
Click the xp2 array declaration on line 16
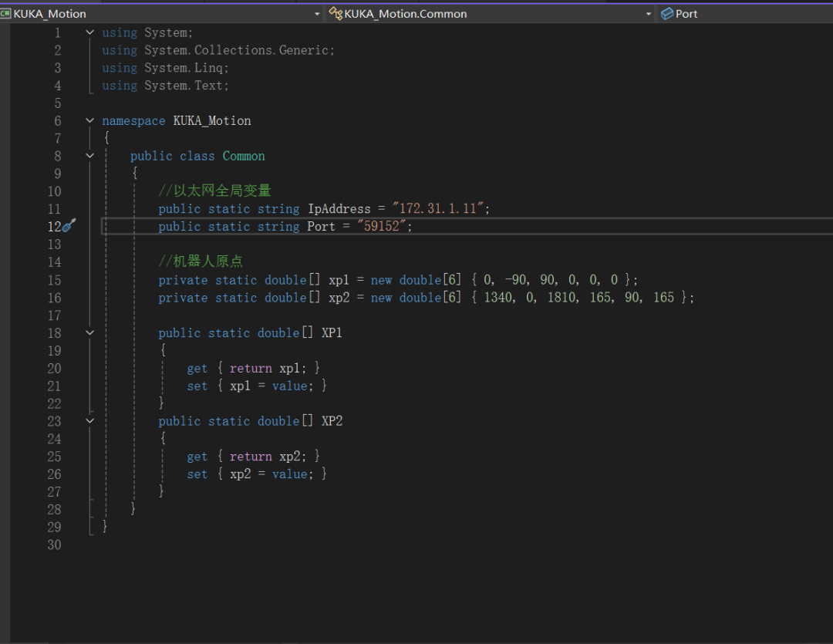[x=339, y=298]
